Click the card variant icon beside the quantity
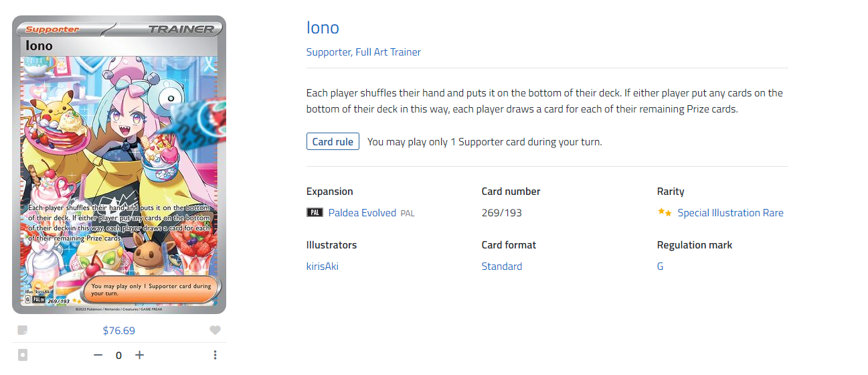This screenshot has width=868, height=375. pyautogui.click(x=23, y=355)
